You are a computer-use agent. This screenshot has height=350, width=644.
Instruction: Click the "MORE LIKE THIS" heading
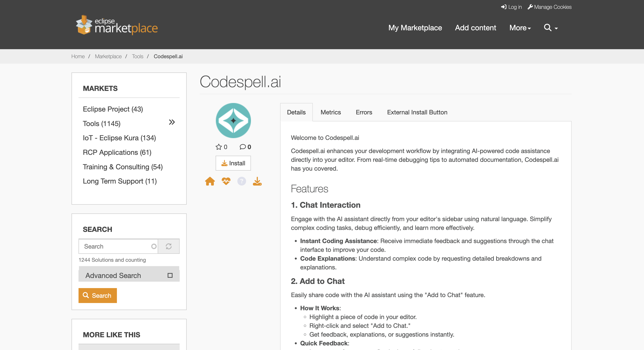coord(111,335)
